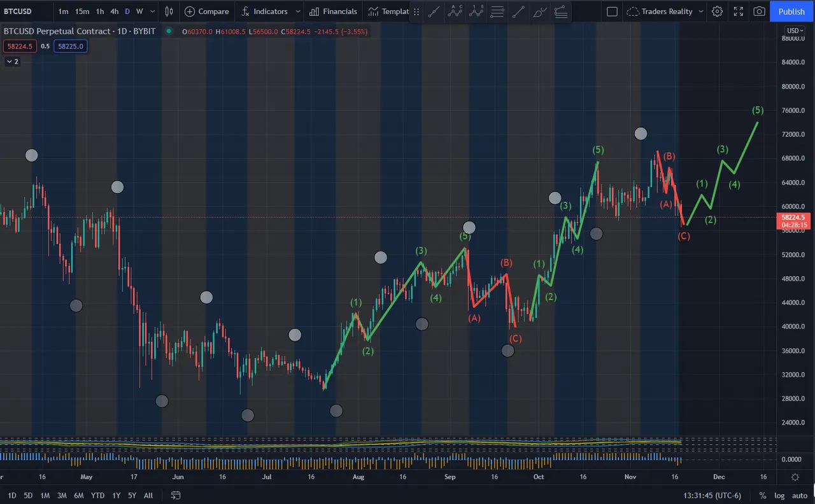815x504 pixels.
Task: Select 15m timeframe
Action: (82, 11)
